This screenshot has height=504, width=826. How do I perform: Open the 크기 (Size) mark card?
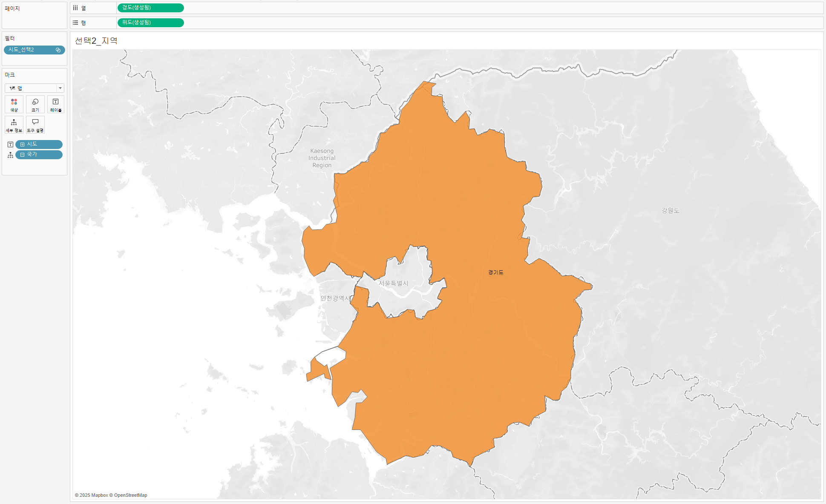click(35, 104)
